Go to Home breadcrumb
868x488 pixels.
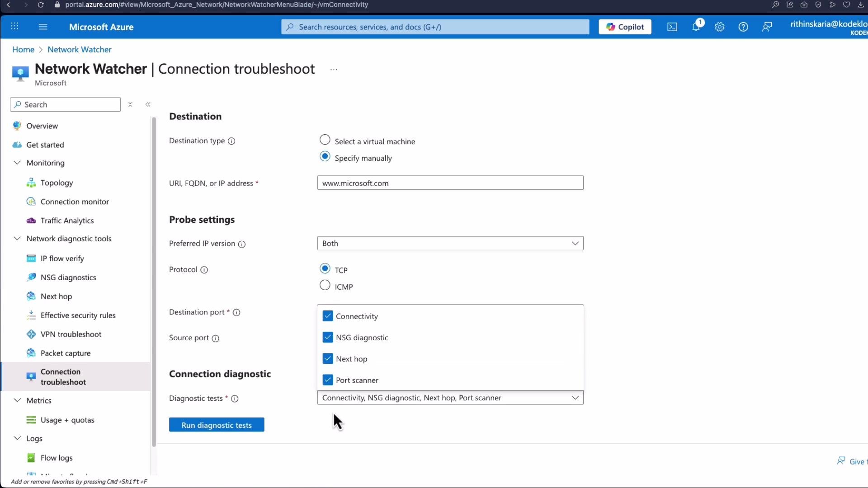pos(23,50)
